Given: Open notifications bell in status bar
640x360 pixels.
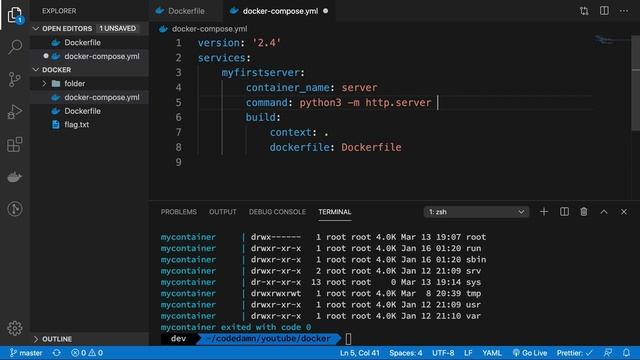Looking at the screenshot, I should point(627,353).
